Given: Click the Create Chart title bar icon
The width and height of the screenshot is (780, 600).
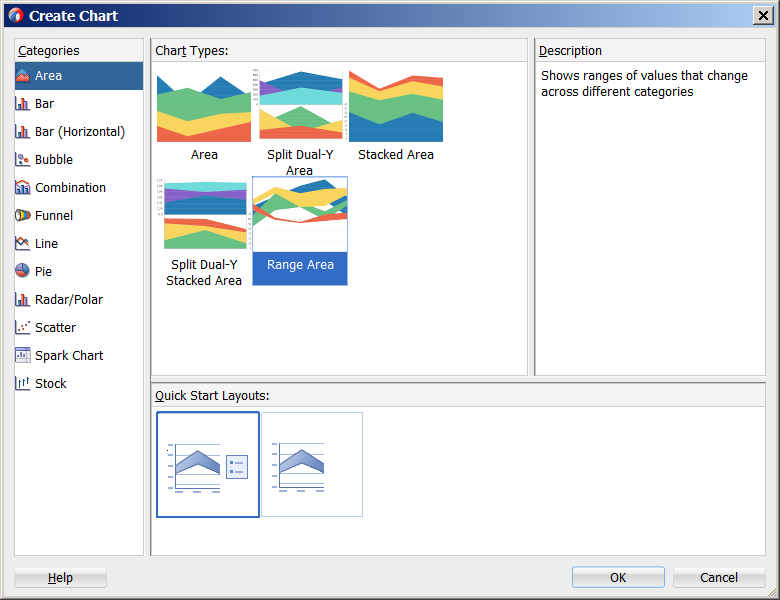Looking at the screenshot, I should click(16, 15).
